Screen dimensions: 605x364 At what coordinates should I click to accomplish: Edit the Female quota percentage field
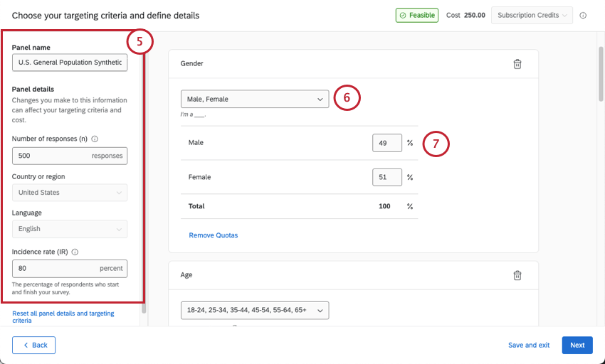386,177
